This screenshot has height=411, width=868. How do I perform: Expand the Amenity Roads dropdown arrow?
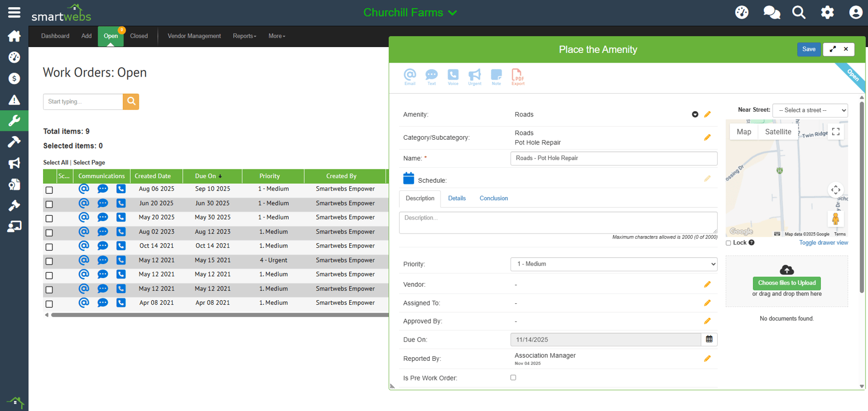(695, 114)
